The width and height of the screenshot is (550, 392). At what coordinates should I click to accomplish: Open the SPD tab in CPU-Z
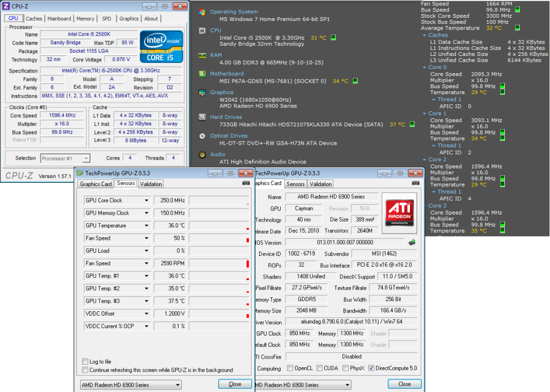[107, 19]
